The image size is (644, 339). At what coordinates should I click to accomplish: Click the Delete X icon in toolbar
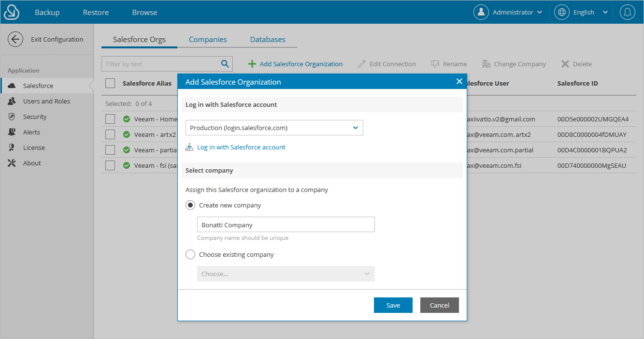(x=565, y=64)
